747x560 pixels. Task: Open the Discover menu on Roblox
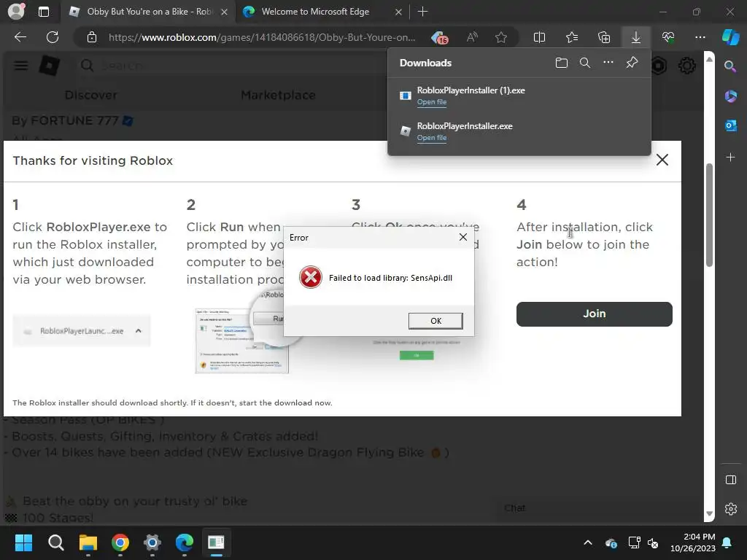[x=91, y=96]
